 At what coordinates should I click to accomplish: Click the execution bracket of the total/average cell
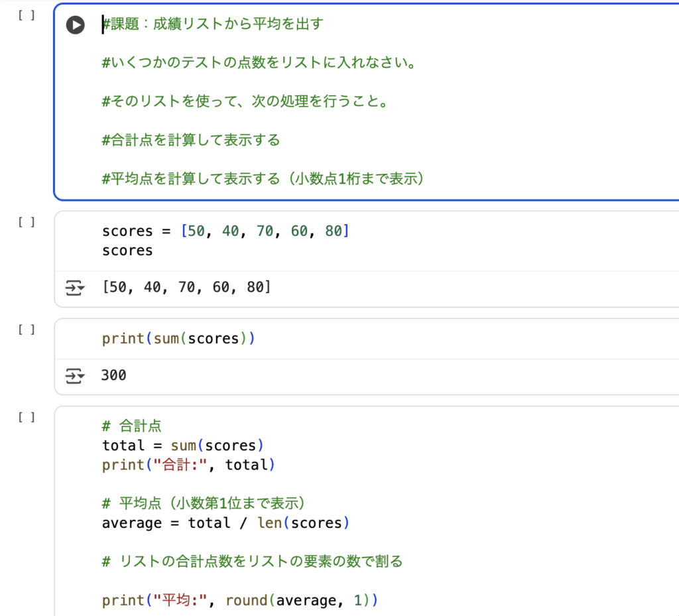pyautogui.click(x=27, y=417)
